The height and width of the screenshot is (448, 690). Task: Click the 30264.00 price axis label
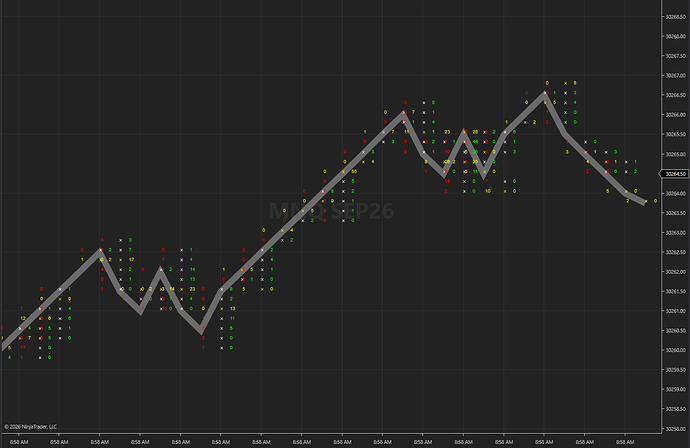(675, 193)
